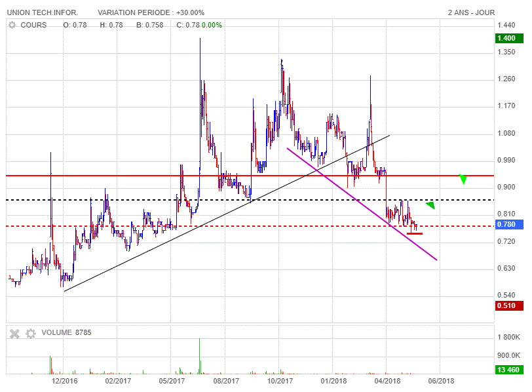Select the purple descending trendline
The height and width of the screenshot is (392, 532).
pyautogui.click(x=362, y=205)
